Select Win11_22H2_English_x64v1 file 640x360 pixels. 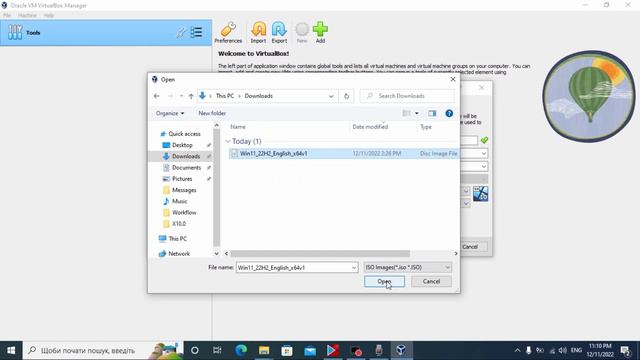(344, 153)
